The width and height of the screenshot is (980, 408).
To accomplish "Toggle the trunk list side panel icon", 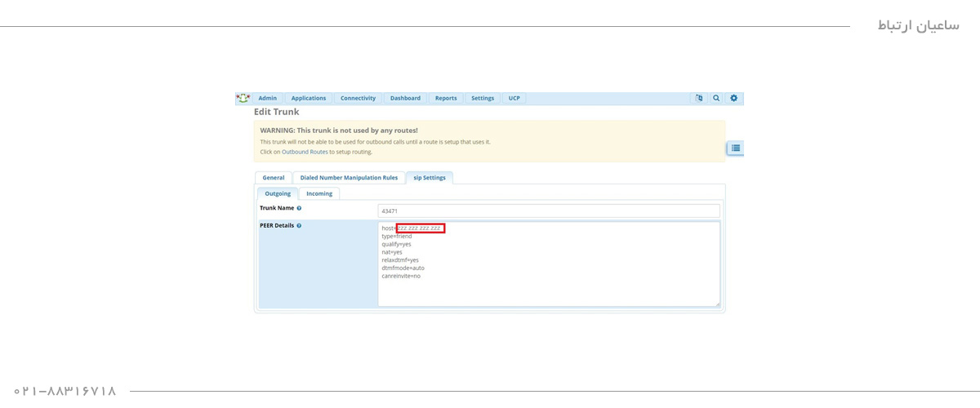I will pos(735,148).
